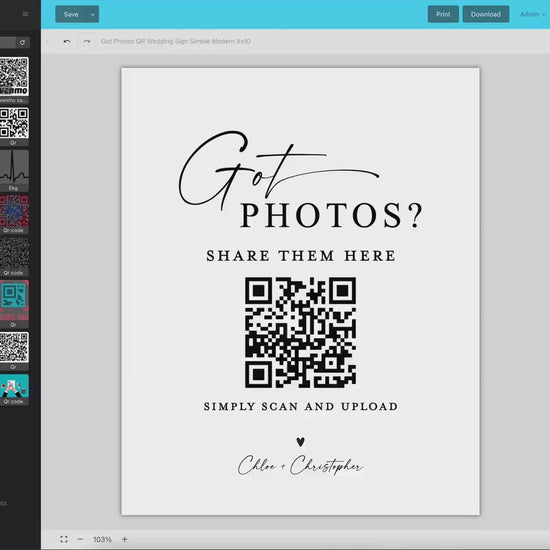
Task: Select the Chloe + Christopher signature text
Action: click(x=300, y=465)
